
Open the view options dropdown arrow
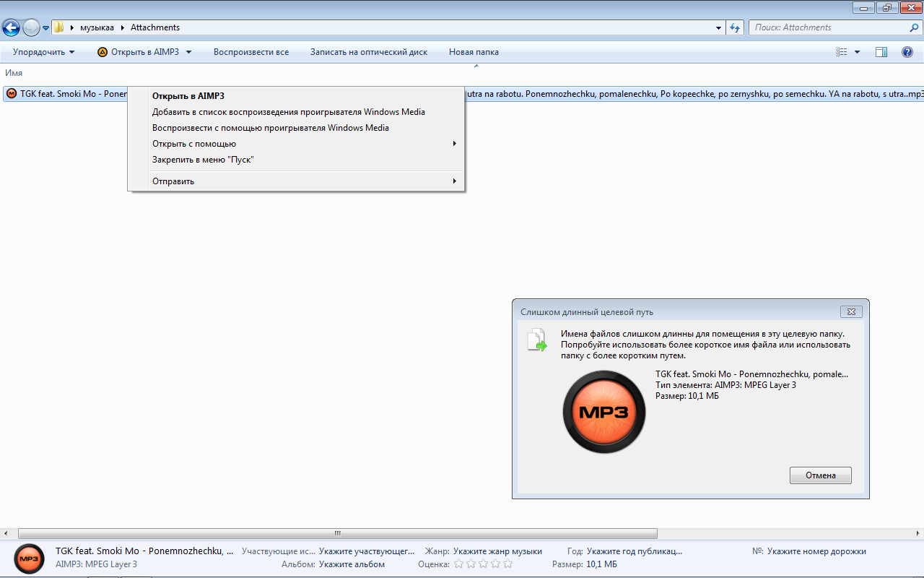[x=858, y=52]
